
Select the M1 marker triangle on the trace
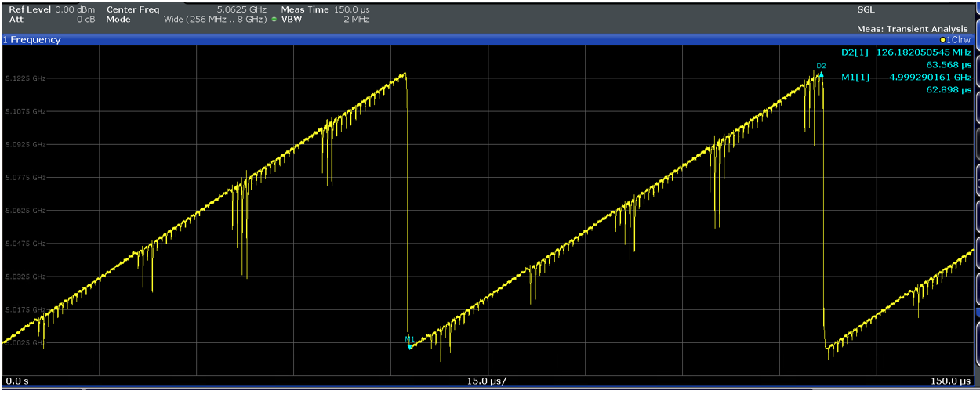409,345
